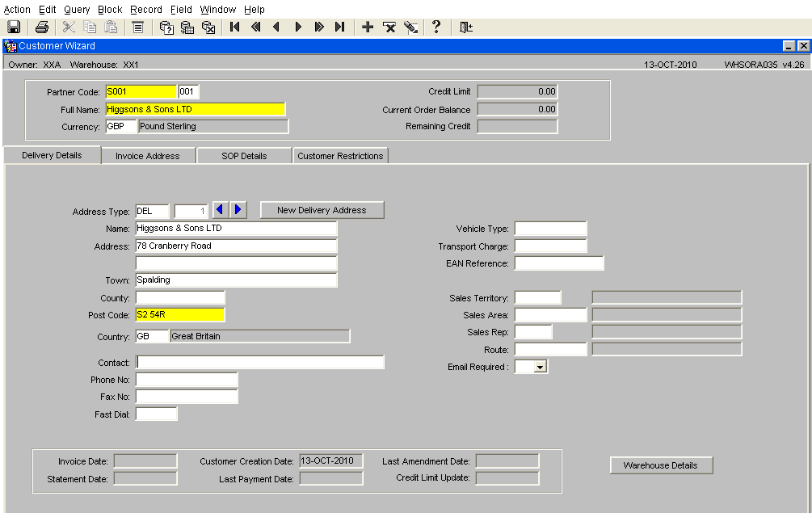Screen dimensions: 812x513
Task: Click next delivery address blue arrow
Action: pyautogui.click(x=238, y=210)
